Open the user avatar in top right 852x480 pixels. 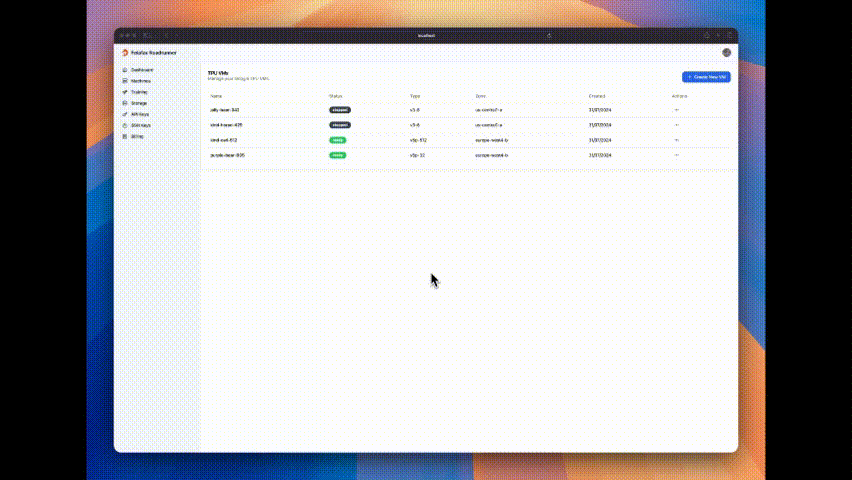(726, 53)
